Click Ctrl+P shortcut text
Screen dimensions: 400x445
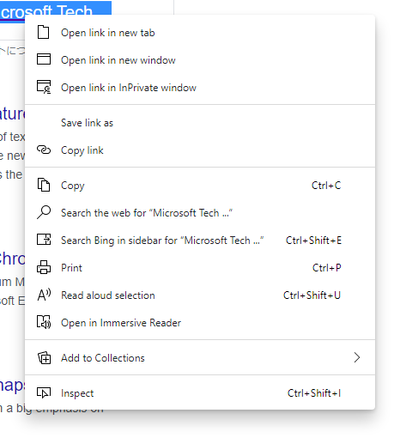[327, 268]
